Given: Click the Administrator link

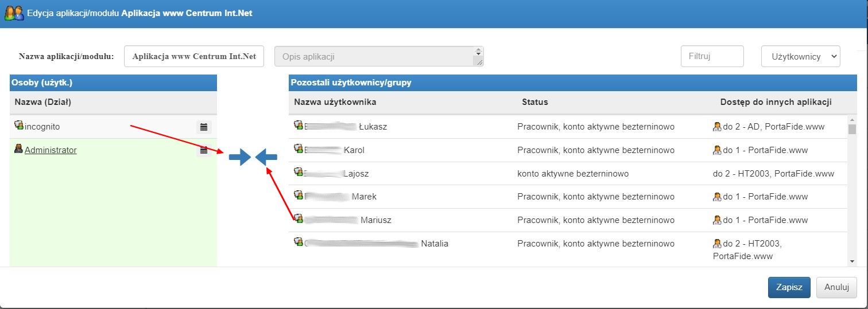Looking at the screenshot, I should click(51, 150).
